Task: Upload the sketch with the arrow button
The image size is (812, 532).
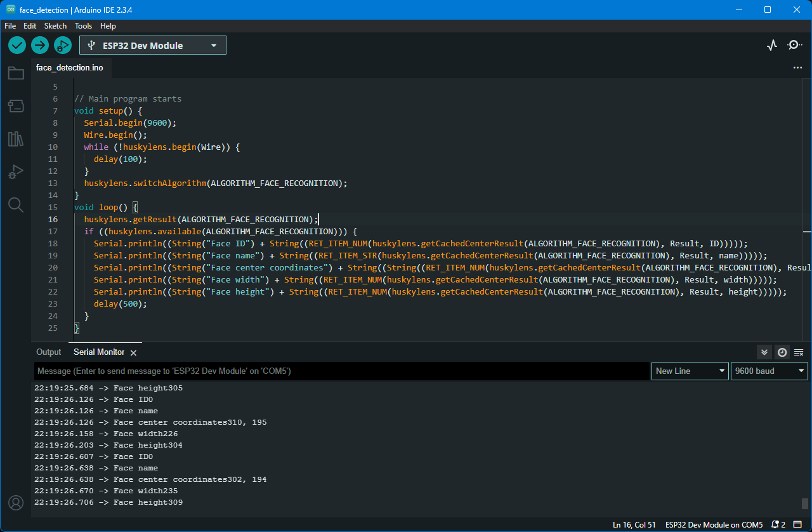Action: (40, 45)
